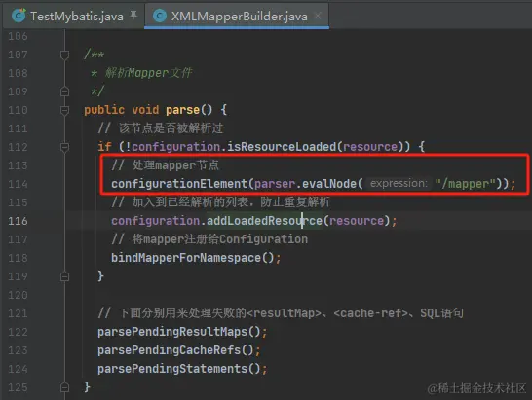
Task: Click the configurationElement method call
Action: pos(179,184)
